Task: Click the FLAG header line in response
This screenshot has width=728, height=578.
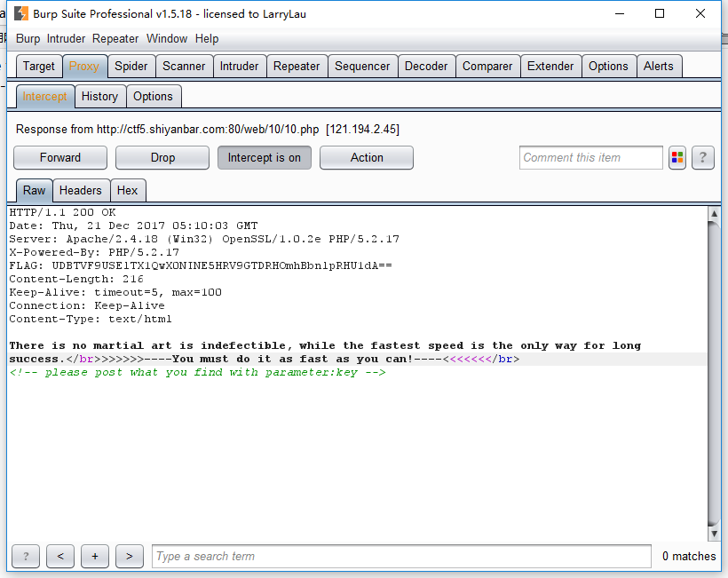Action: (x=201, y=265)
